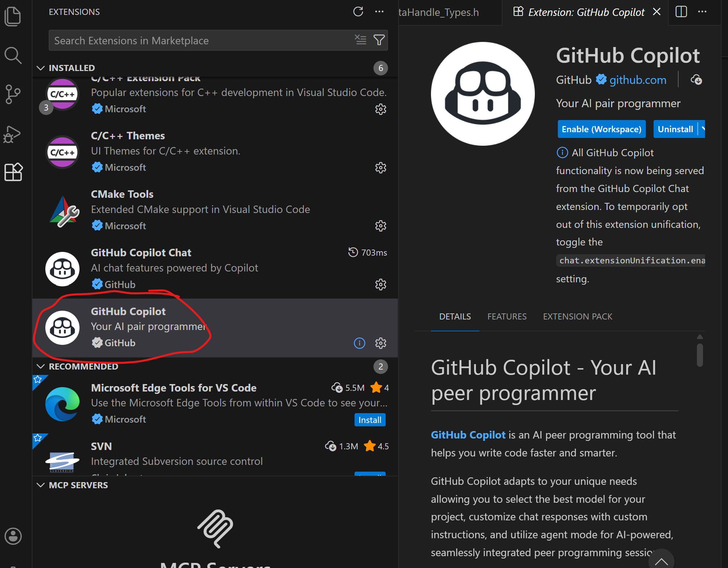The height and width of the screenshot is (568, 728).
Task: Collapse the INSTALLED section
Action: (41, 68)
